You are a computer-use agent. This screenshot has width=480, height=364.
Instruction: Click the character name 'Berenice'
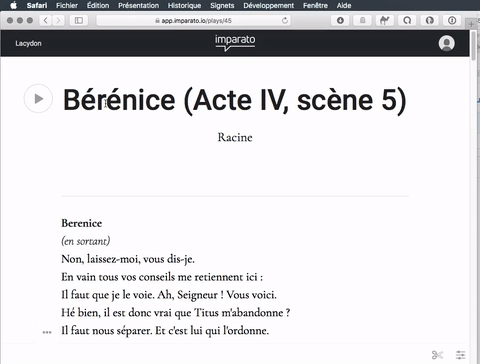click(82, 223)
